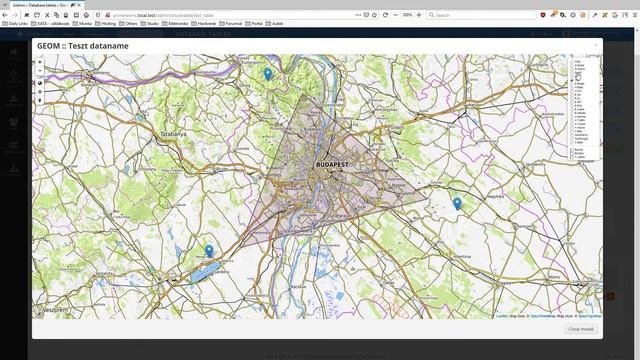Viewport: 640px width, 360px height.
Task: Click the browser home icon
Action: [x=86, y=15]
